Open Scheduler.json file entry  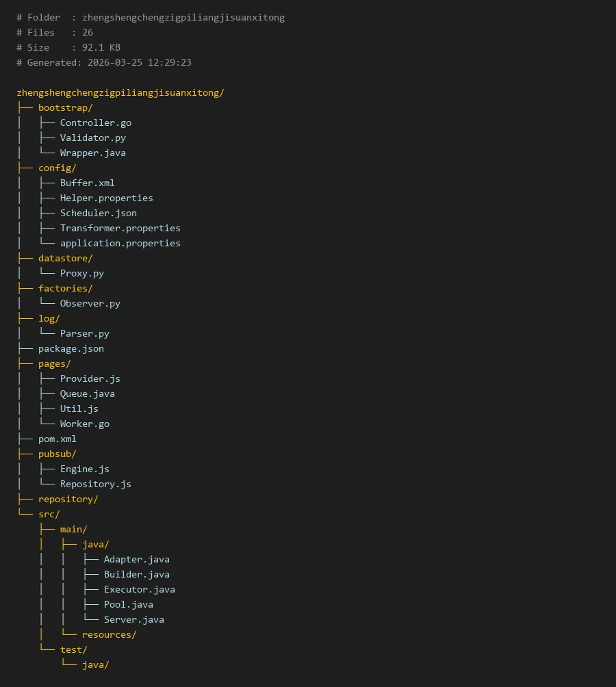98,213
